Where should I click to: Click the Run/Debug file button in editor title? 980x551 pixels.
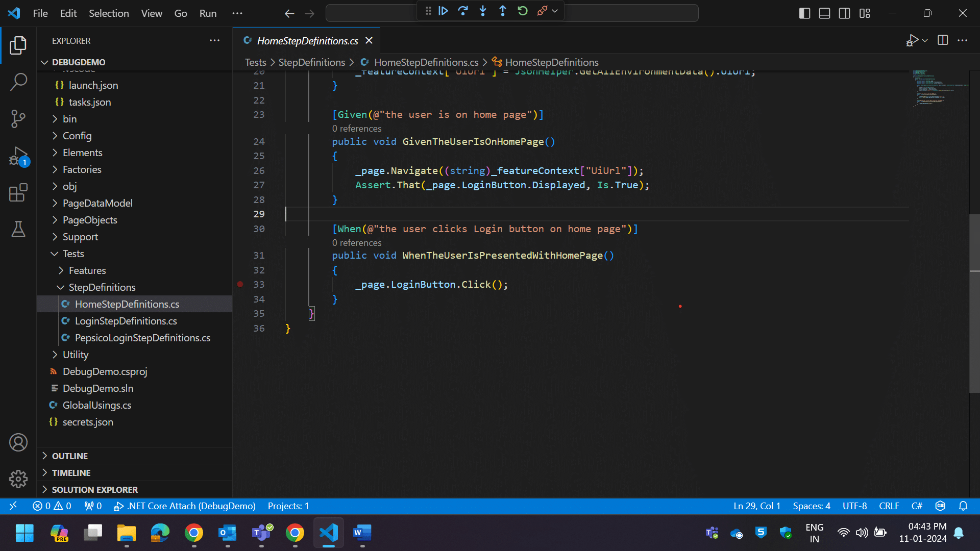912,40
